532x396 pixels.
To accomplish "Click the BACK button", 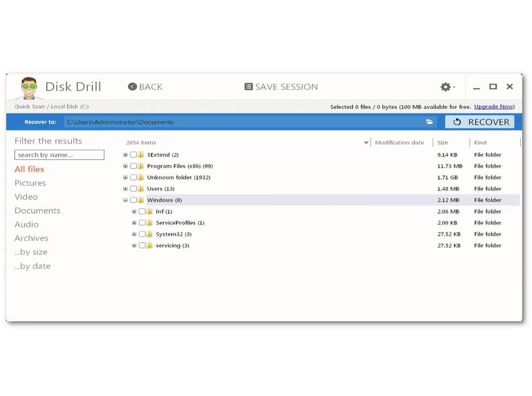I will click(145, 87).
